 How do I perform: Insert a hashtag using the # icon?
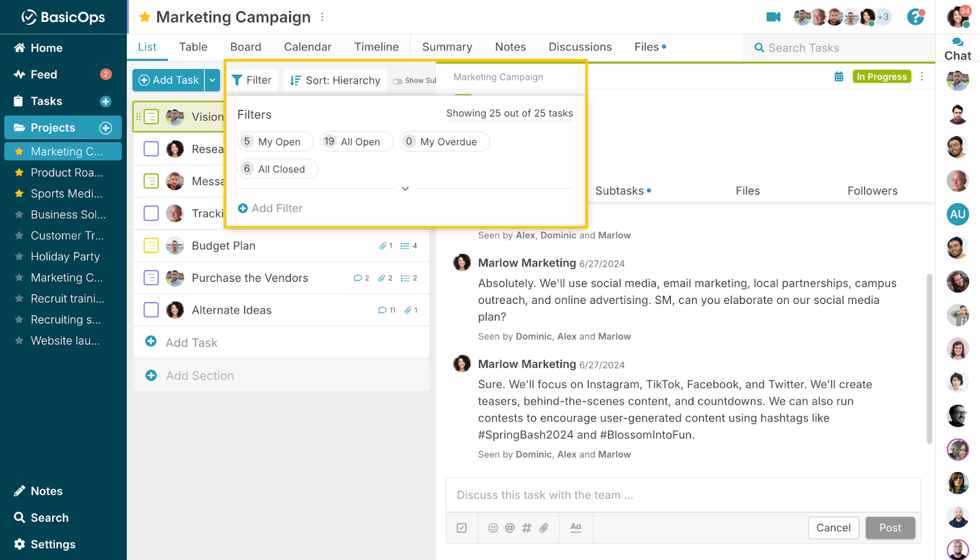527,528
